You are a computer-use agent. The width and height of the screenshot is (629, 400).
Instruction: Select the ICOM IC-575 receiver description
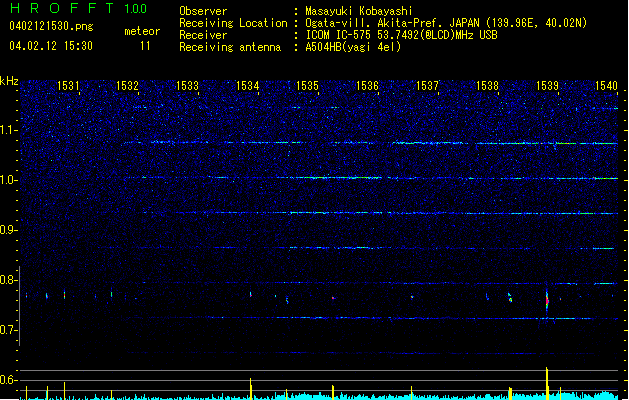tap(402, 35)
